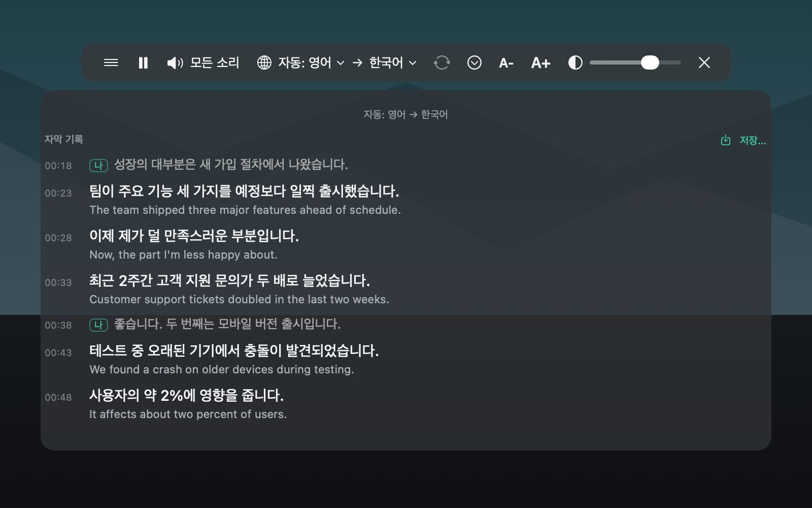Click the 나 speaker badge at 00:38
The width and height of the screenshot is (812, 508).
(x=98, y=325)
